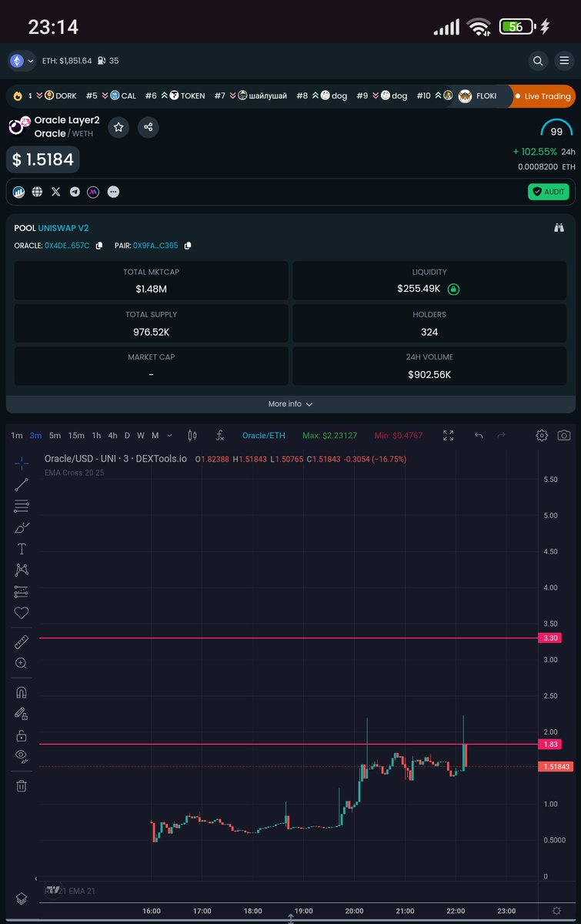Switch chart to W timeframe
This screenshot has height=924, width=581.
coord(140,436)
